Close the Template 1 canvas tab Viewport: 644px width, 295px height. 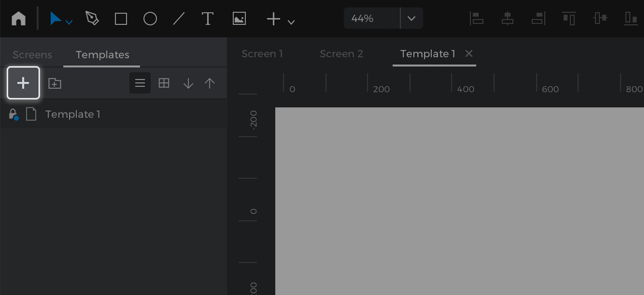tap(469, 53)
